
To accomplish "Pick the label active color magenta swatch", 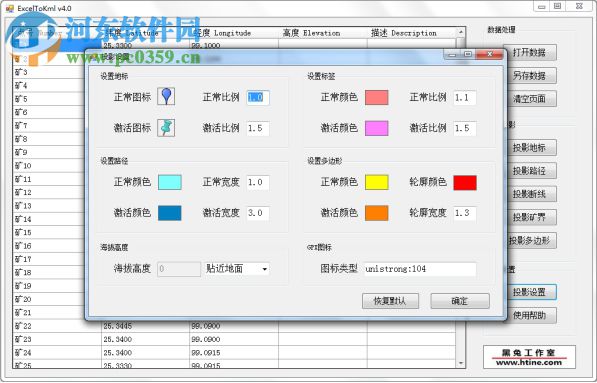I will coord(377,128).
